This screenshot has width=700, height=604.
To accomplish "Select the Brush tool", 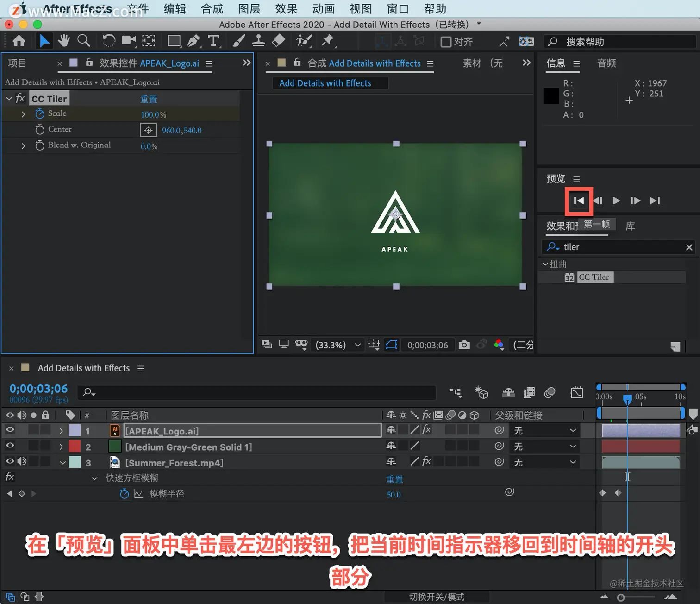I will 238,41.
